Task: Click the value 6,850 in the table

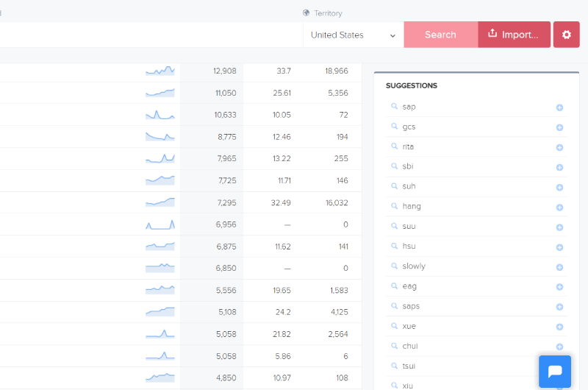Action: (226, 268)
